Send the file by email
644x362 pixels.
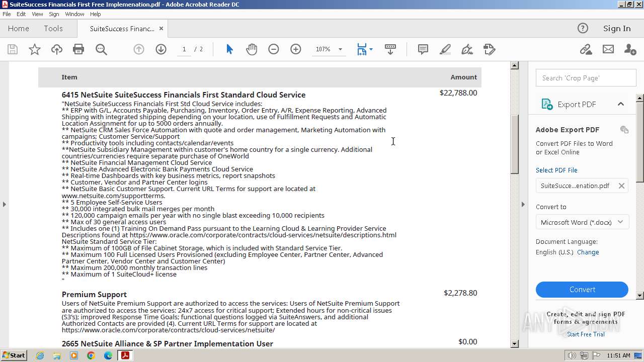608,49
